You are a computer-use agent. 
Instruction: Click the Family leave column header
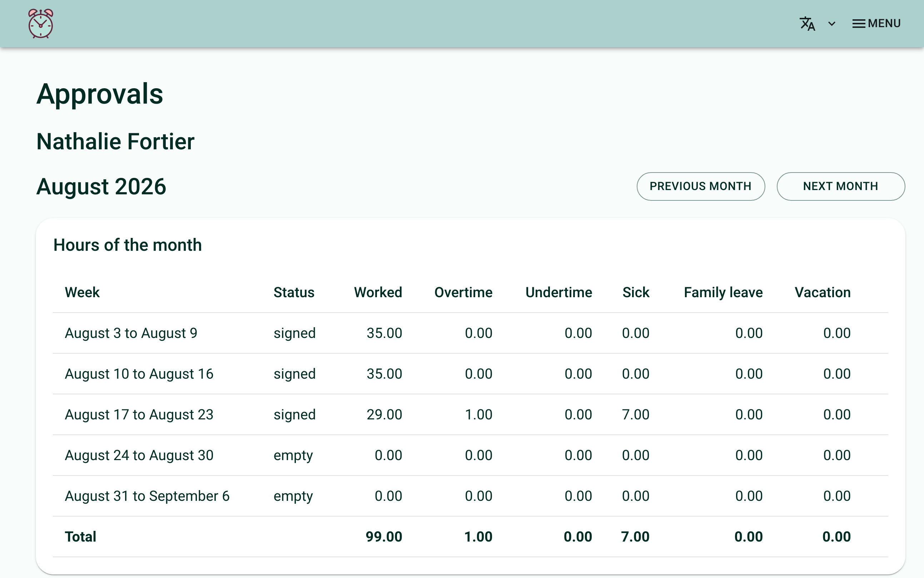point(723,293)
